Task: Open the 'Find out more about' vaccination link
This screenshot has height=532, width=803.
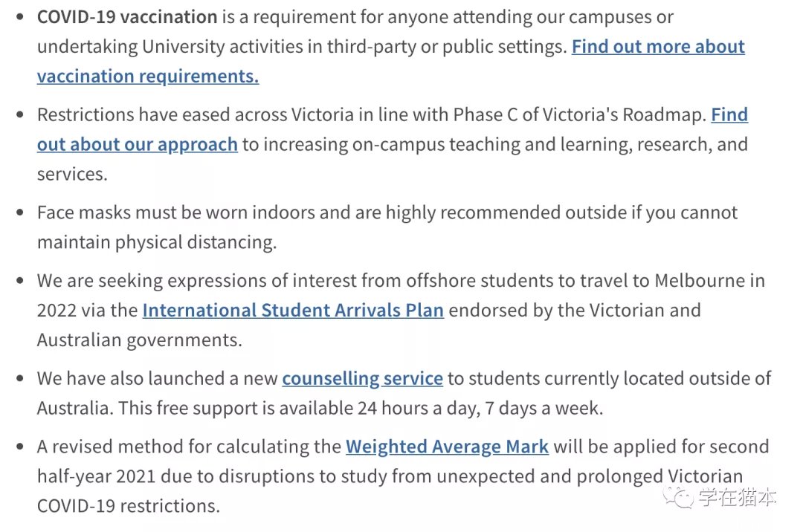Action: click(658, 47)
